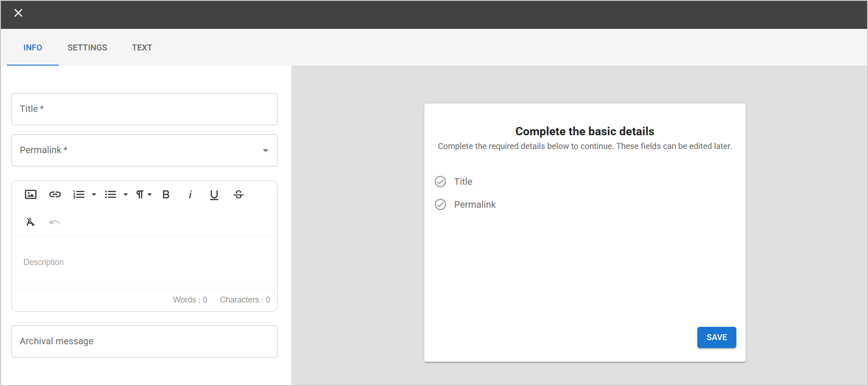Apply numbered list formatting

tap(79, 194)
